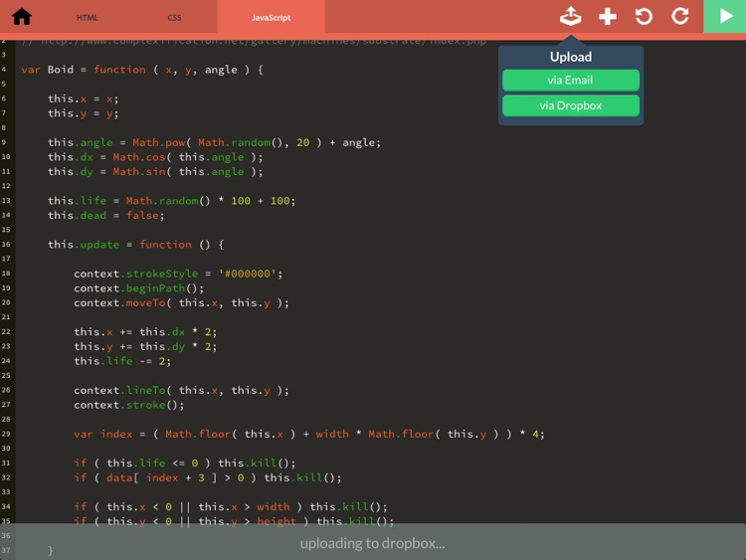Switch to the HTML tab
This screenshot has width=746, height=560.
coord(88,17)
